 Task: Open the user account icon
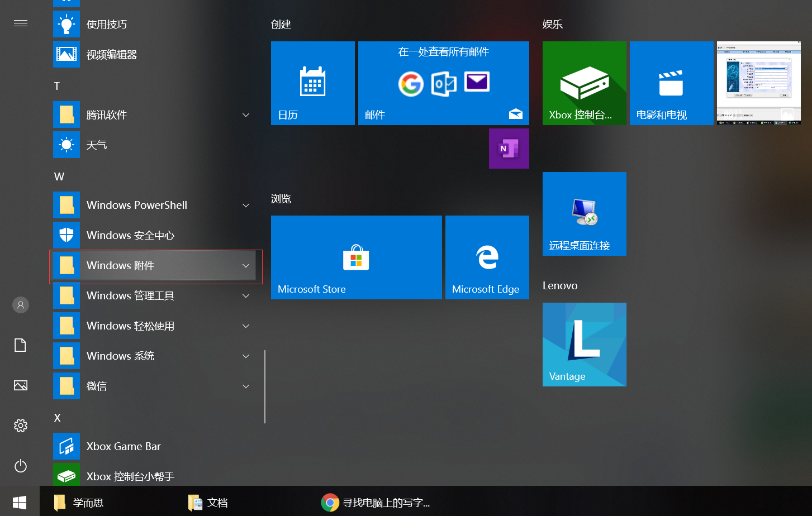pyautogui.click(x=21, y=305)
